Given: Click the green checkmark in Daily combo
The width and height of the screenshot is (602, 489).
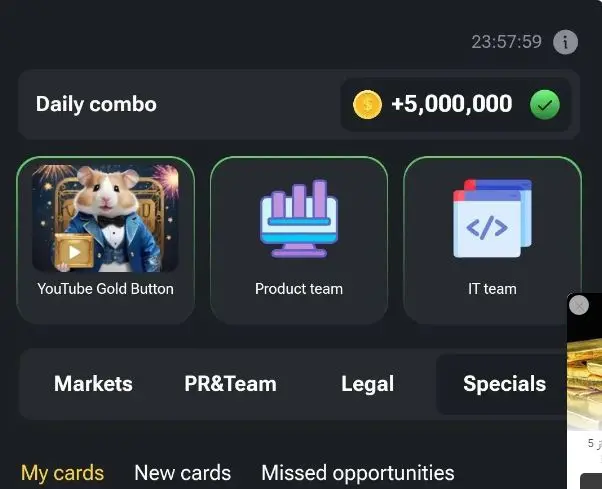Looking at the screenshot, I should click(545, 104).
